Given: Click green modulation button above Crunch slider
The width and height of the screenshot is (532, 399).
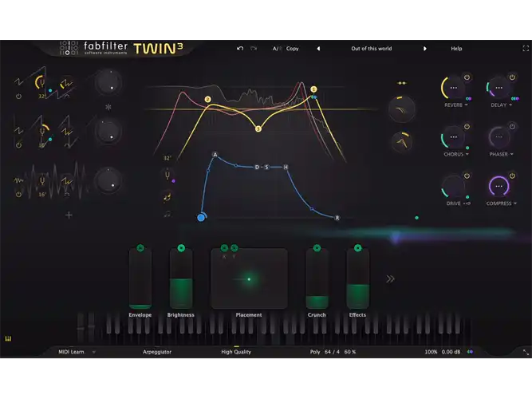Looking at the screenshot, I should [x=317, y=248].
